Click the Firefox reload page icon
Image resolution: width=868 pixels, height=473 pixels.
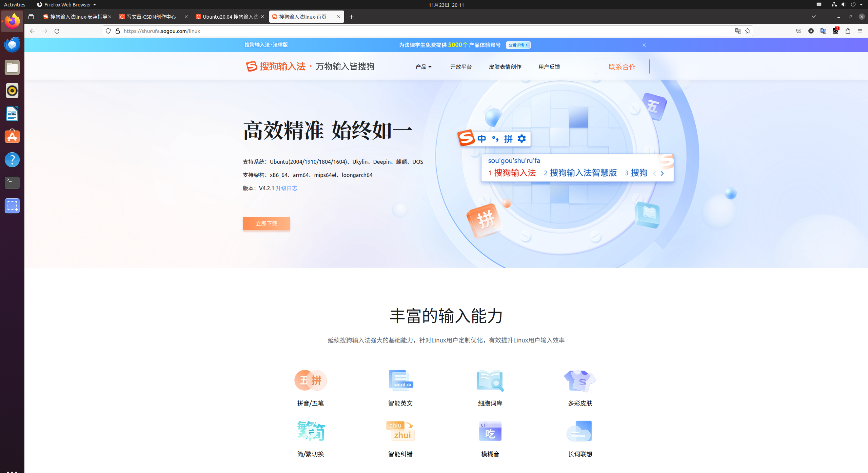(x=57, y=31)
